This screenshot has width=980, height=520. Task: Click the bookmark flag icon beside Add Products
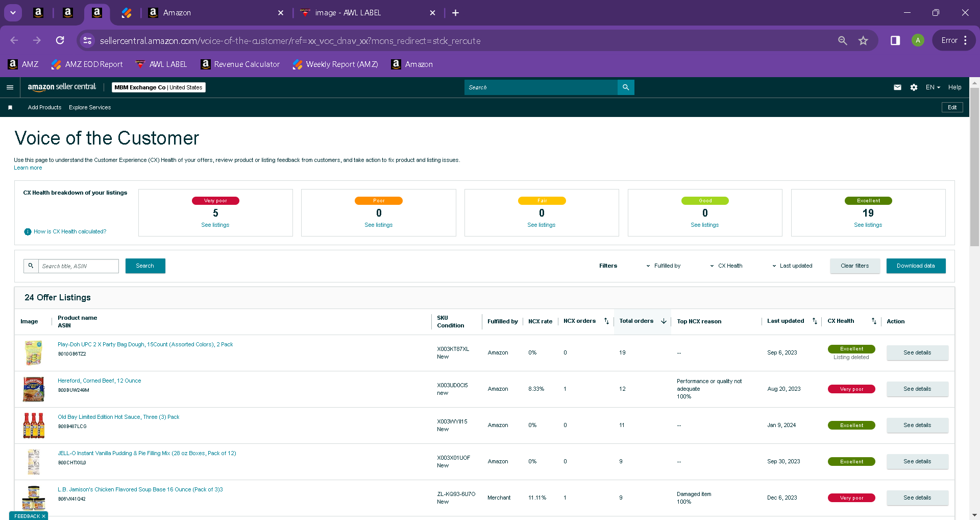(x=10, y=107)
